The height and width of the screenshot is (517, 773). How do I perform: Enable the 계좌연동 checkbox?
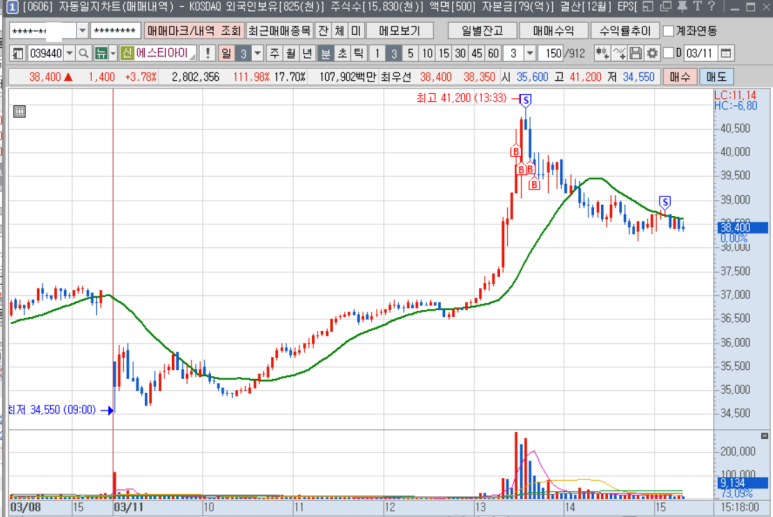[x=668, y=30]
